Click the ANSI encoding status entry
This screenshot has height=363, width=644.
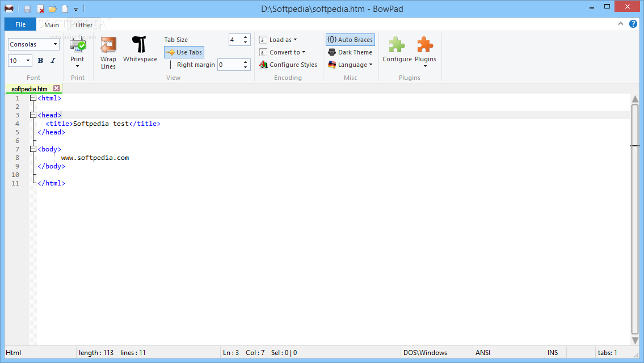coord(483,353)
